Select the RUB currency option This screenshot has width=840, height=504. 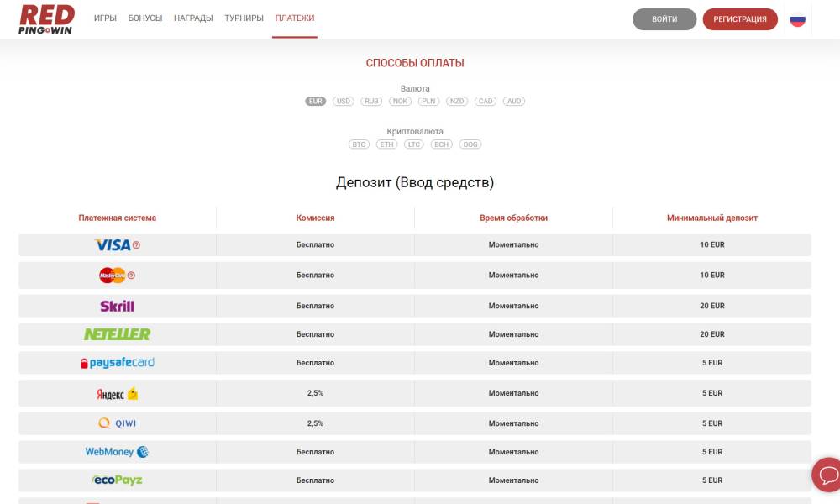click(x=371, y=102)
